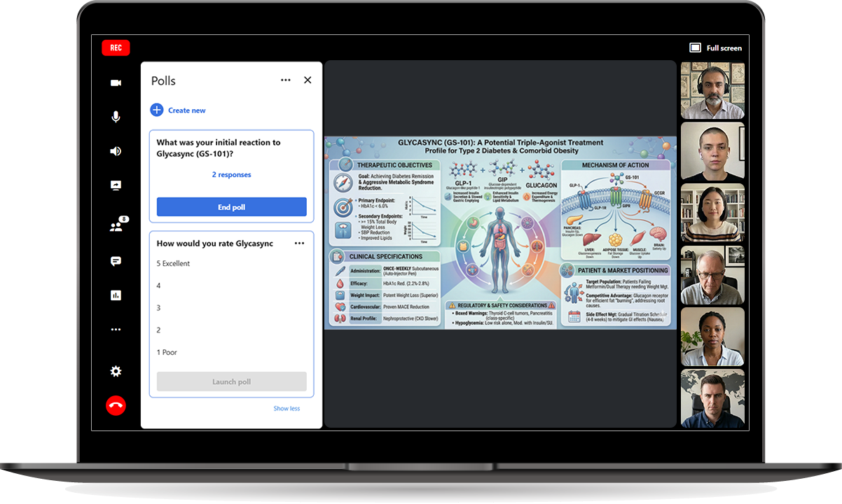Open more options in left sidebar

116,330
